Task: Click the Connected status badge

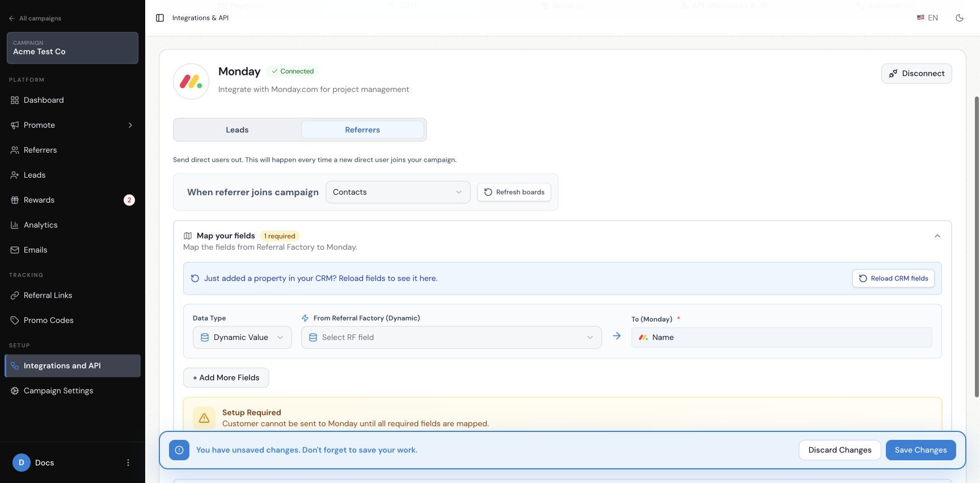Action: [x=292, y=71]
